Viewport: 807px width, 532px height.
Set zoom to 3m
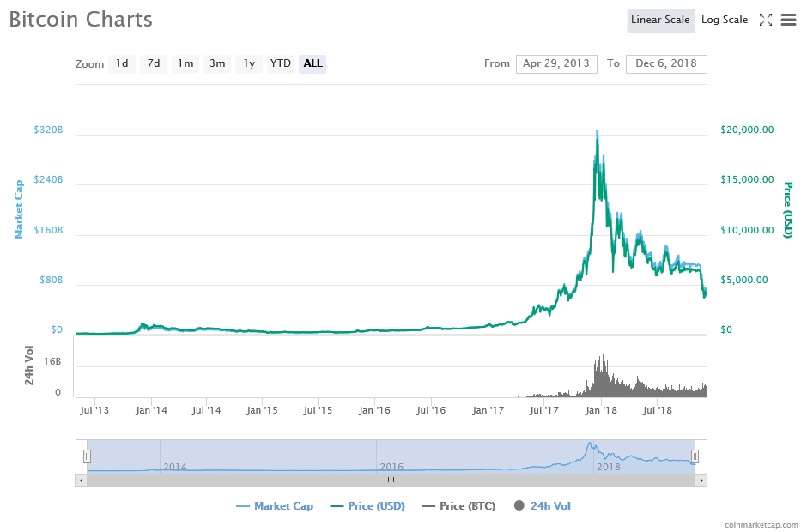point(217,63)
